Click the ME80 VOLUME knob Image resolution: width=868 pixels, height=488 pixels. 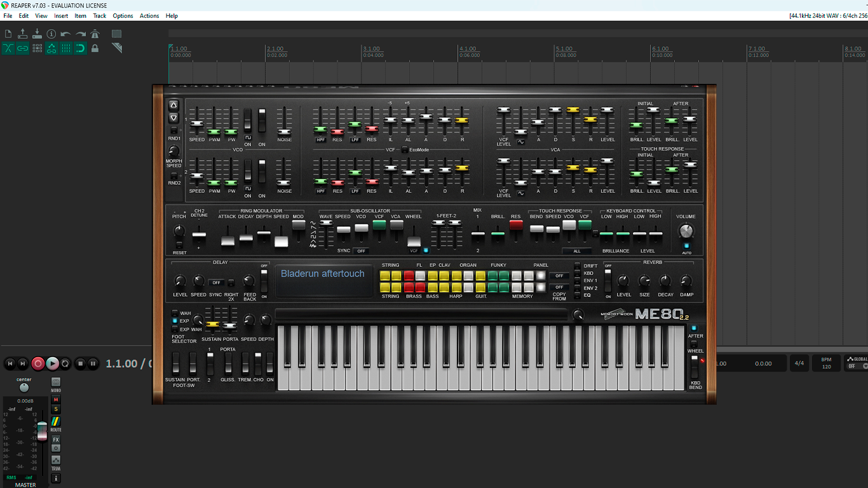[686, 231]
